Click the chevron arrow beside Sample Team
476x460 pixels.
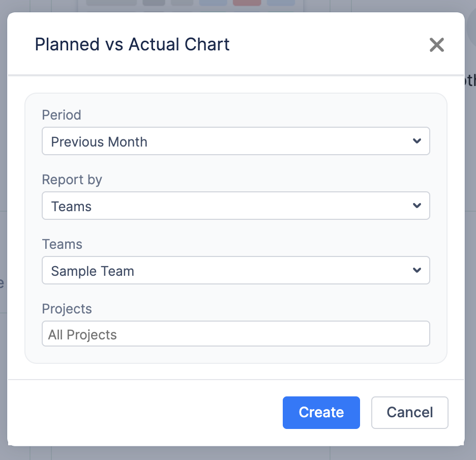click(x=417, y=270)
